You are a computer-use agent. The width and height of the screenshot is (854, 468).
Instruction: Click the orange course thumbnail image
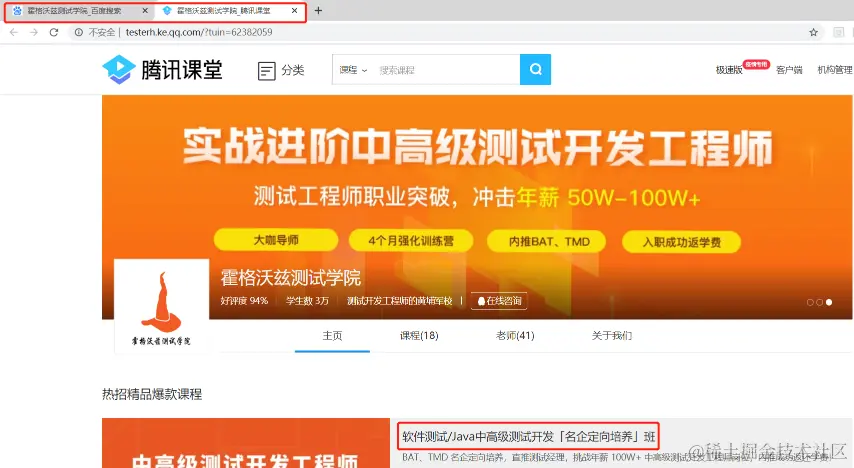coord(246,443)
